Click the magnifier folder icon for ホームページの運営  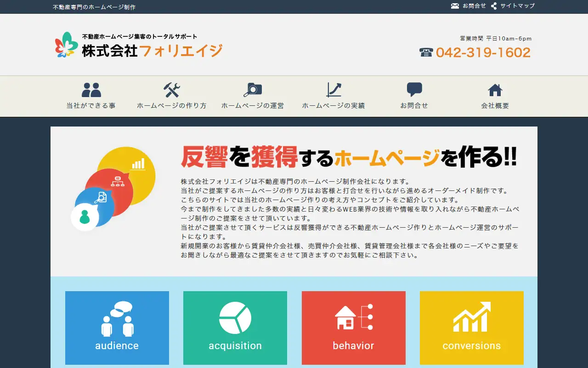point(253,90)
